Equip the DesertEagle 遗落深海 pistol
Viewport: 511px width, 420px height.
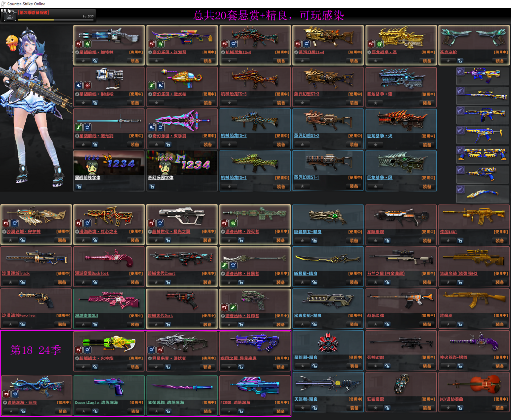(x=134, y=411)
